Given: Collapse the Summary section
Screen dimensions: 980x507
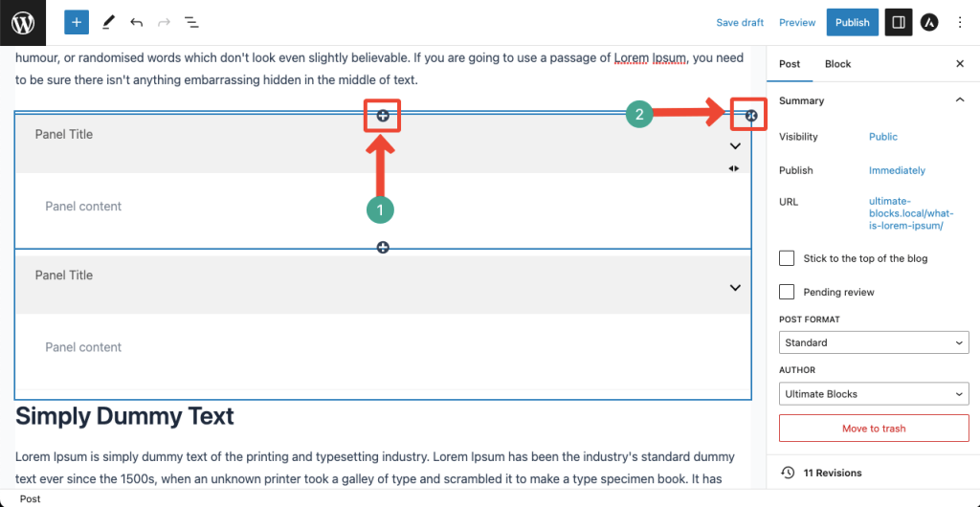Looking at the screenshot, I should coord(960,100).
